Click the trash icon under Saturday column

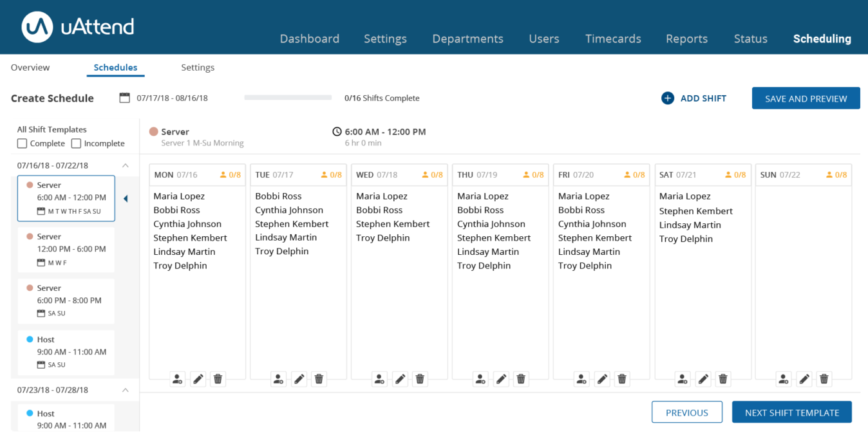[x=723, y=379]
